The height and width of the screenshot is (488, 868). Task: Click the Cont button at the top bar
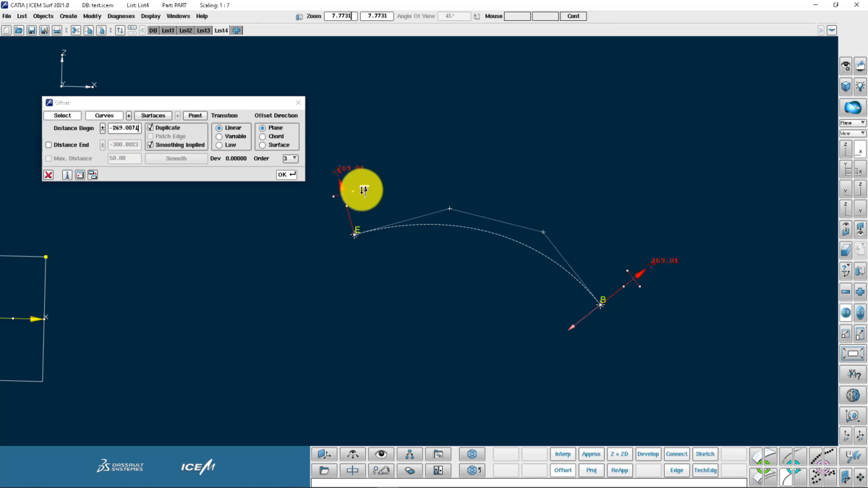coord(574,16)
